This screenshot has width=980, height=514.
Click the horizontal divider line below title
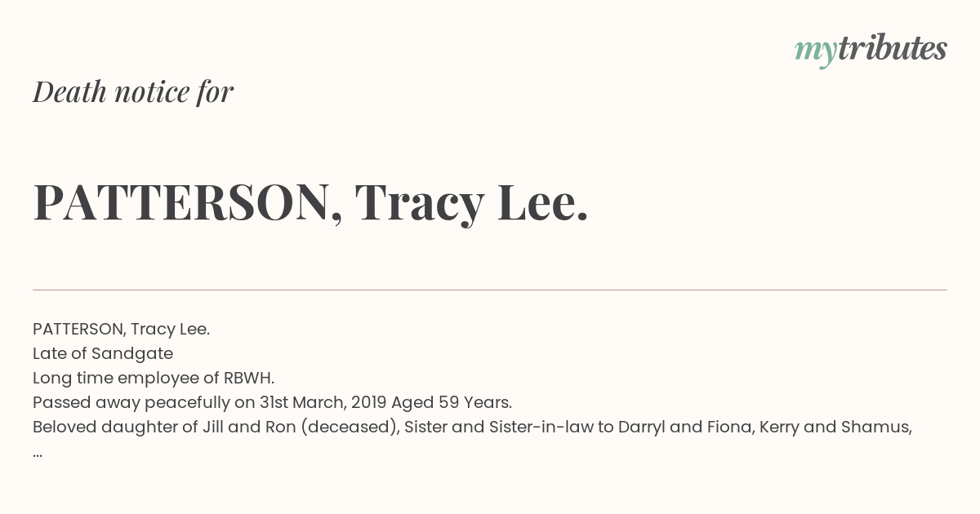pyautogui.click(x=490, y=290)
